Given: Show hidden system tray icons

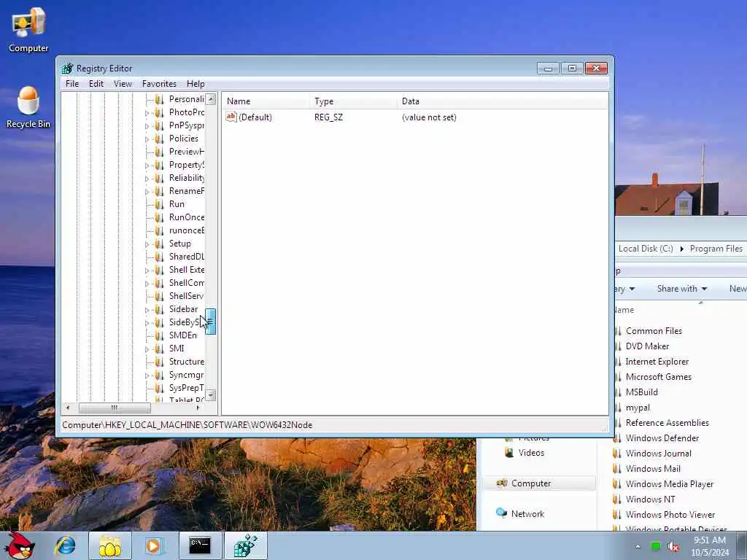Looking at the screenshot, I should click(638, 547).
